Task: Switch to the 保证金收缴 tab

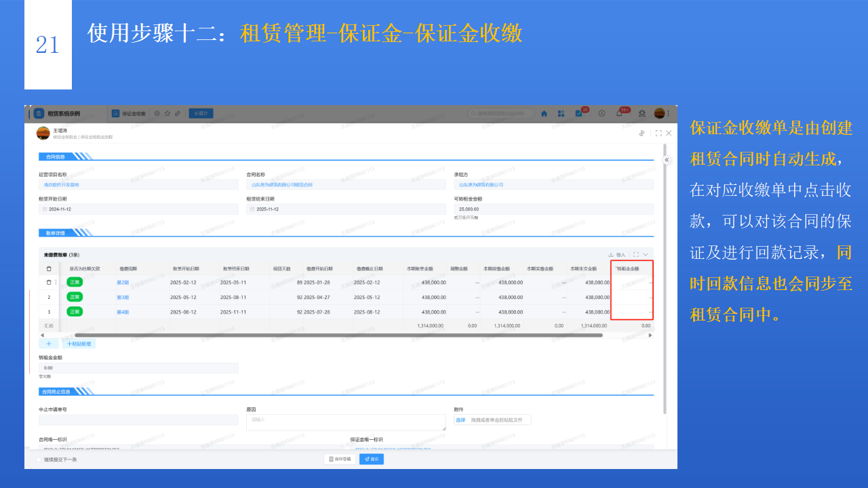Action: [134, 113]
